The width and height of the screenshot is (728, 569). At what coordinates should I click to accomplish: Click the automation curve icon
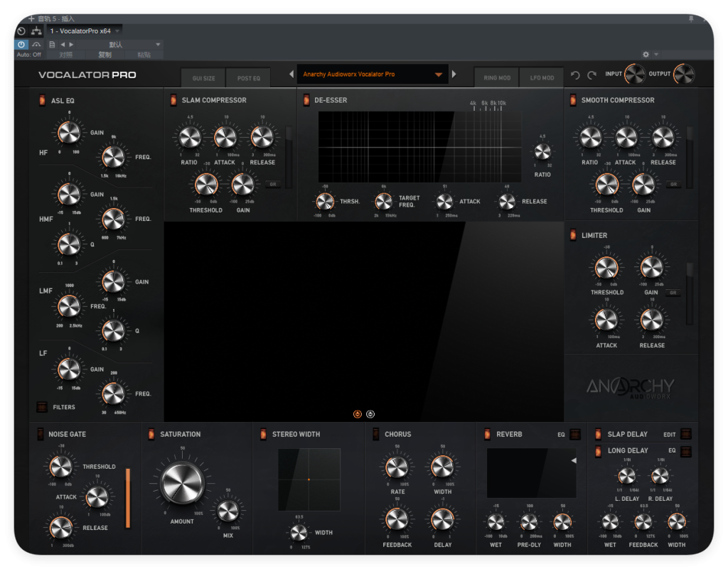(x=36, y=45)
